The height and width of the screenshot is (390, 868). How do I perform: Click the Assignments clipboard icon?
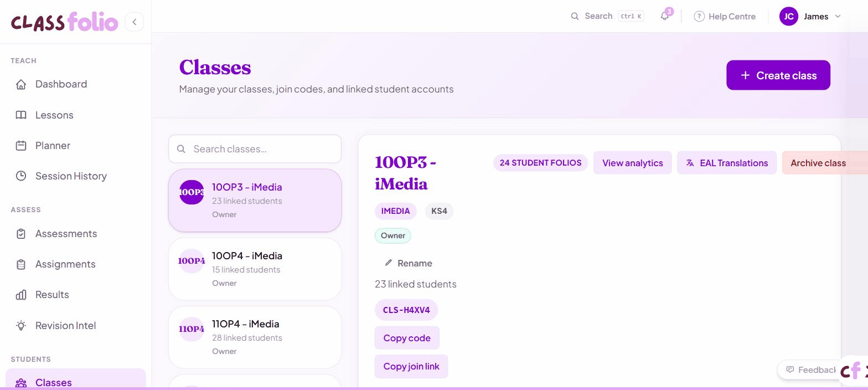(21, 264)
